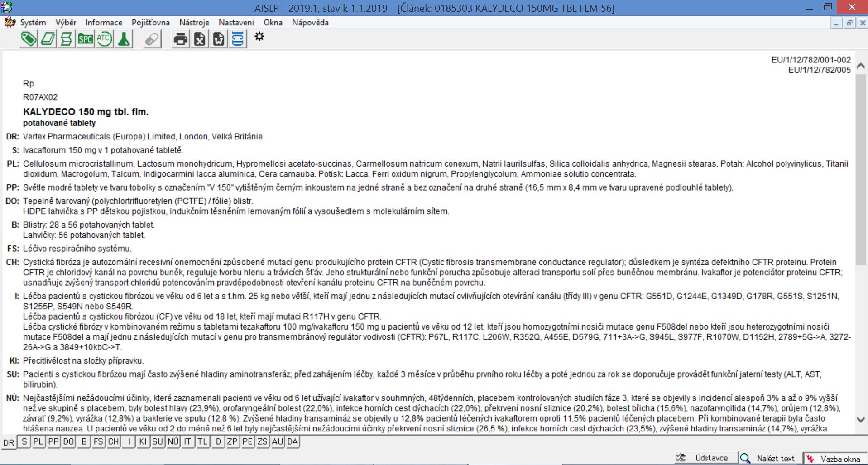Open the Informace menu
The image size is (868, 465).
[x=104, y=23]
